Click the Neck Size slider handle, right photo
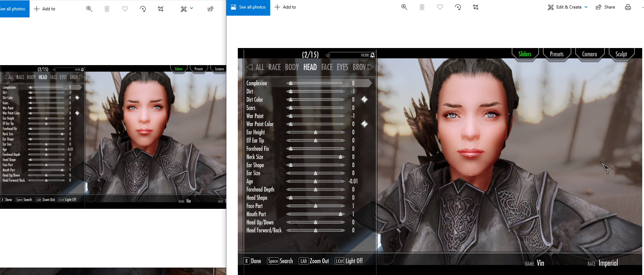This screenshot has height=275, width=644. point(341,157)
